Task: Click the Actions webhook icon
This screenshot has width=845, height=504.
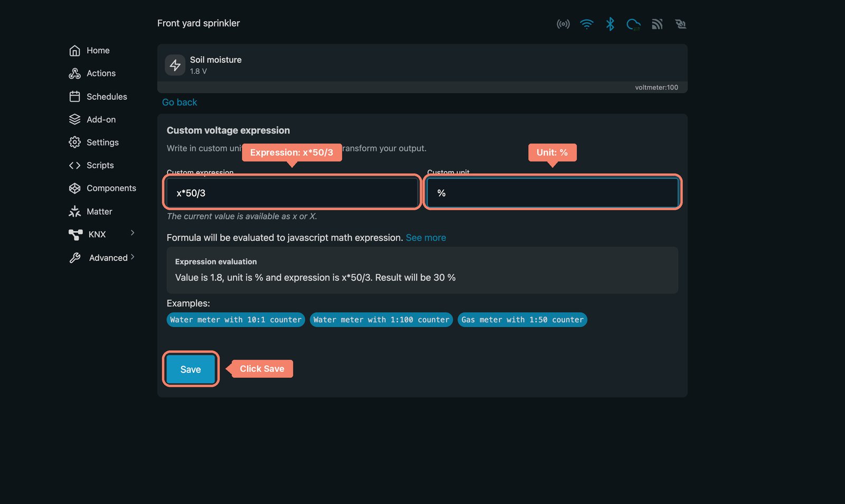Action: pos(74,73)
